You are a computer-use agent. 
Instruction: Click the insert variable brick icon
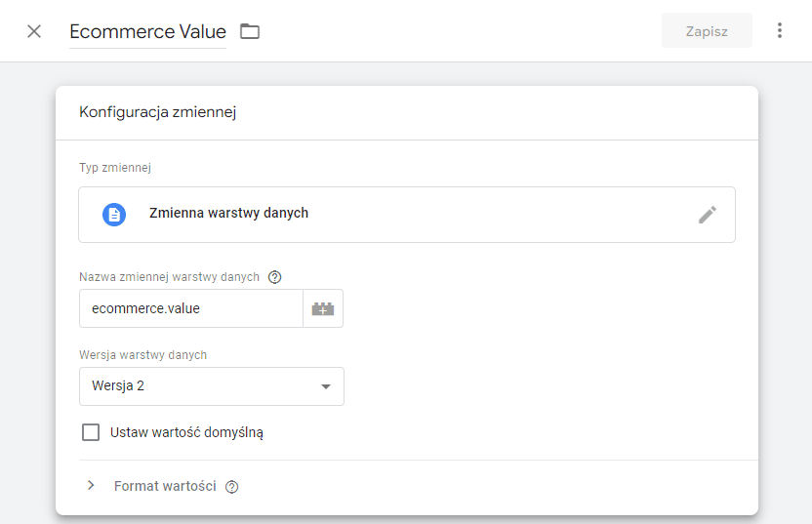coord(323,308)
